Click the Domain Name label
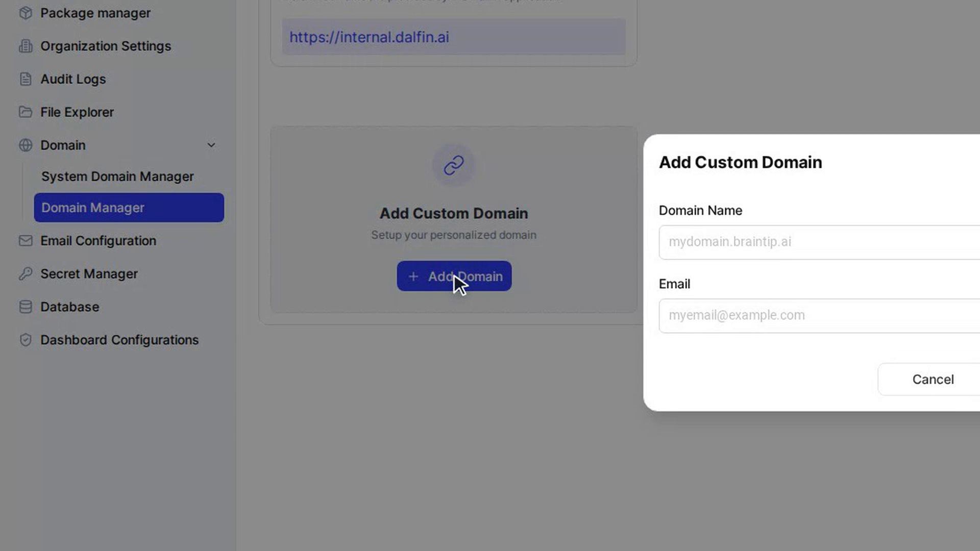The height and width of the screenshot is (551, 980). [x=700, y=211]
